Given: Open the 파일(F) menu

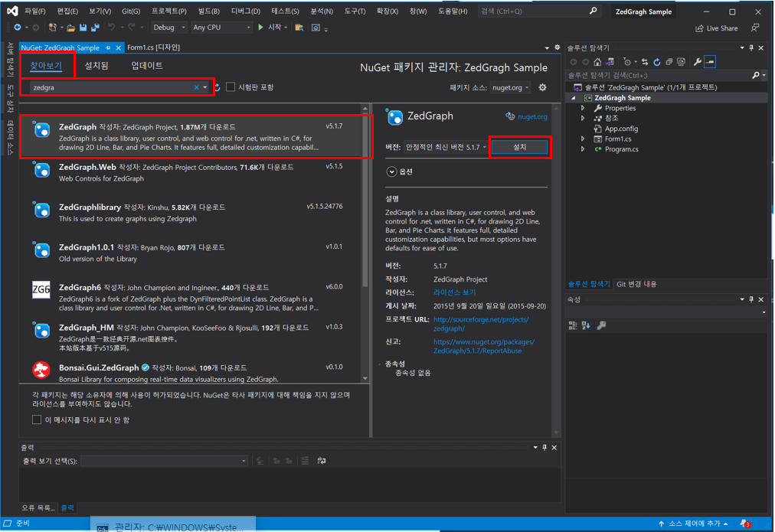Looking at the screenshot, I should (34, 11).
